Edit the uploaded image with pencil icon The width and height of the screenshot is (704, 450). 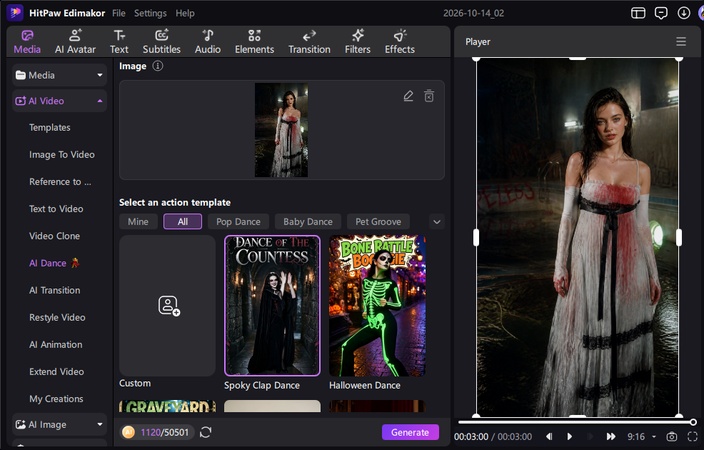(x=408, y=96)
